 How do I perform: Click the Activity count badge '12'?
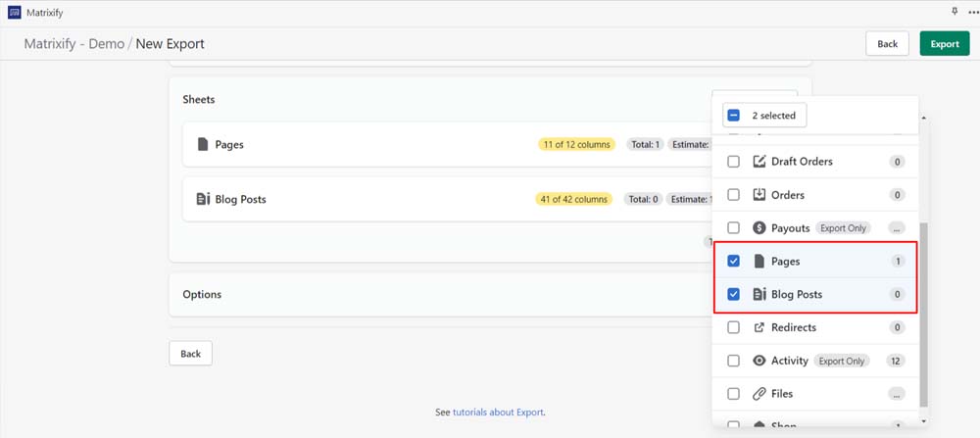(x=896, y=361)
